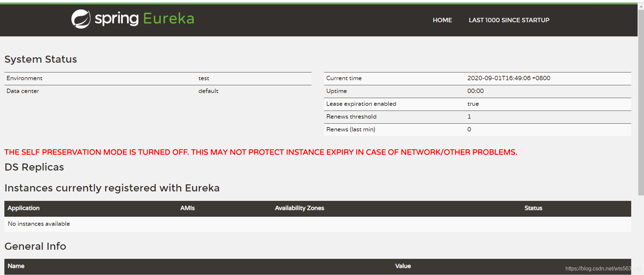The height and width of the screenshot is (275, 644).
Task: Click the Lease expiration enabled label
Action: click(x=361, y=104)
